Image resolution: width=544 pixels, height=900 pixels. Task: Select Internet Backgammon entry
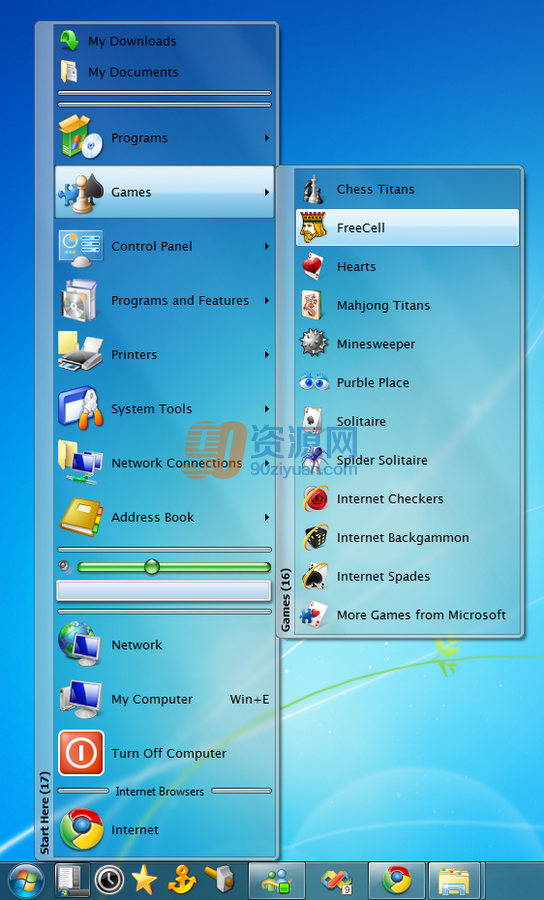407,537
